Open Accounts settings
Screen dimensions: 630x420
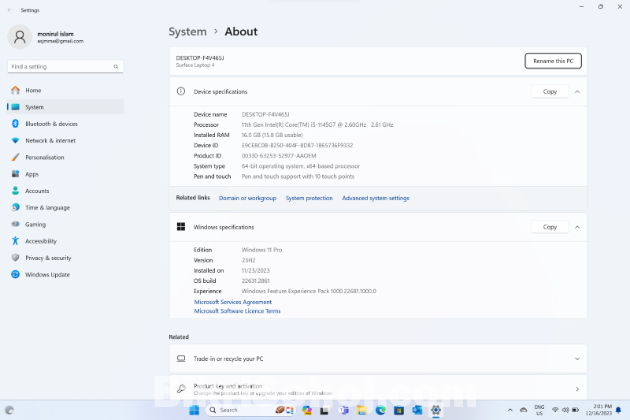point(65,191)
